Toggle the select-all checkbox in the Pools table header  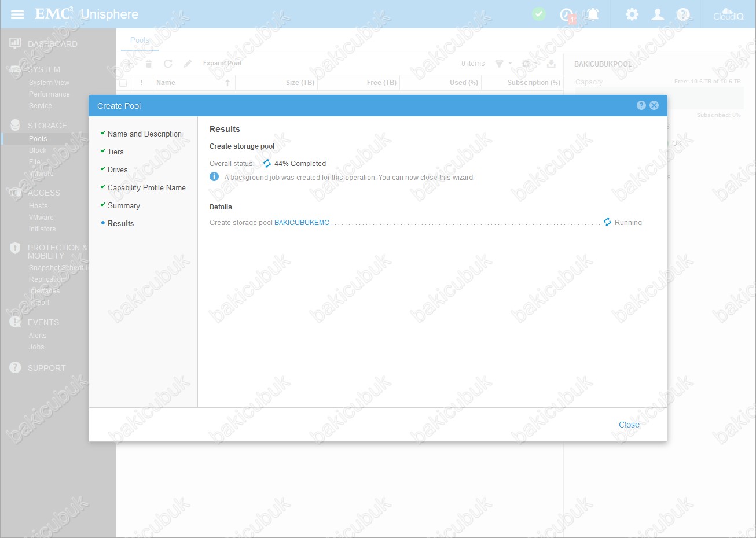pos(123,83)
